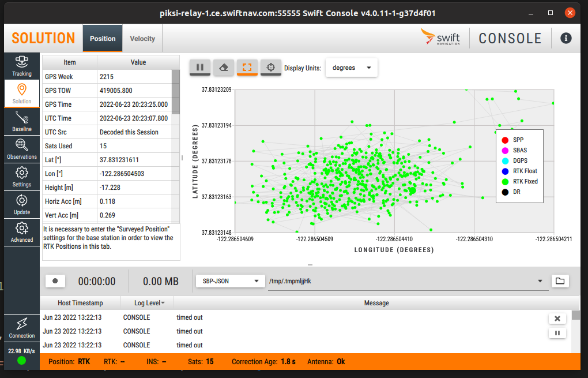Select the Lat value 37.831231611

[x=134, y=160]
